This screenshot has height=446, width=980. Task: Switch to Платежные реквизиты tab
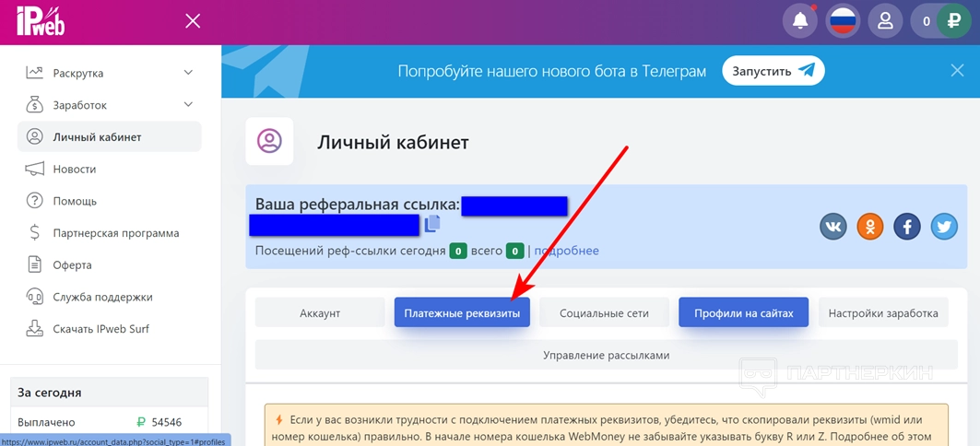pyautogui.click(x=462, y=313)
